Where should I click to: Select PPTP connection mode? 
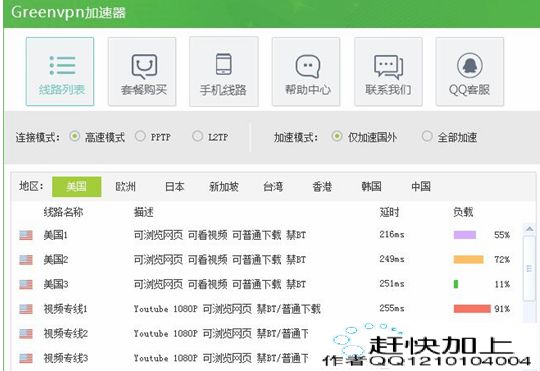(140, 136)
